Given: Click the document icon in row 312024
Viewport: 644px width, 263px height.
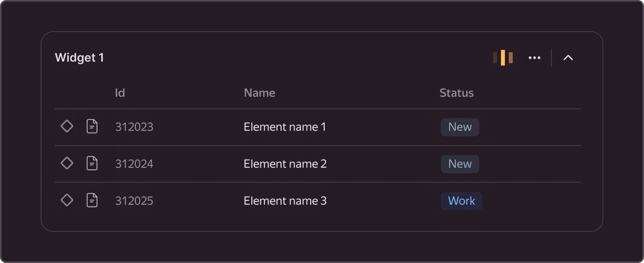Looking at the screenshot, I should (92, 163).
